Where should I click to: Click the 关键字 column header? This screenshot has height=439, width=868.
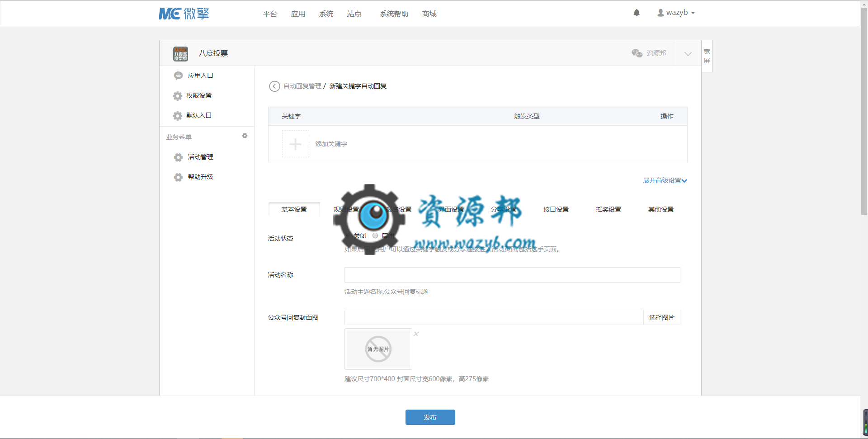(x=291, y=116)
